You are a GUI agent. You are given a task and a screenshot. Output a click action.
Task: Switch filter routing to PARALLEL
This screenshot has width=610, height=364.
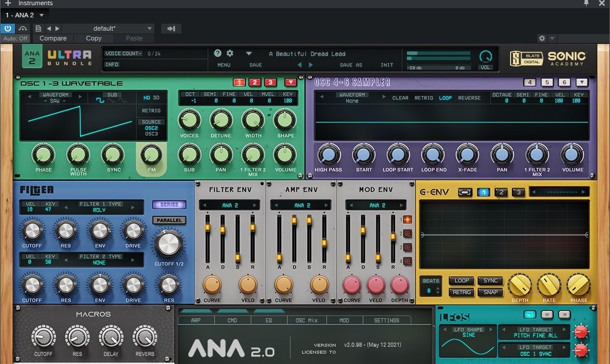pyautogui.click(x=169, y=220)
